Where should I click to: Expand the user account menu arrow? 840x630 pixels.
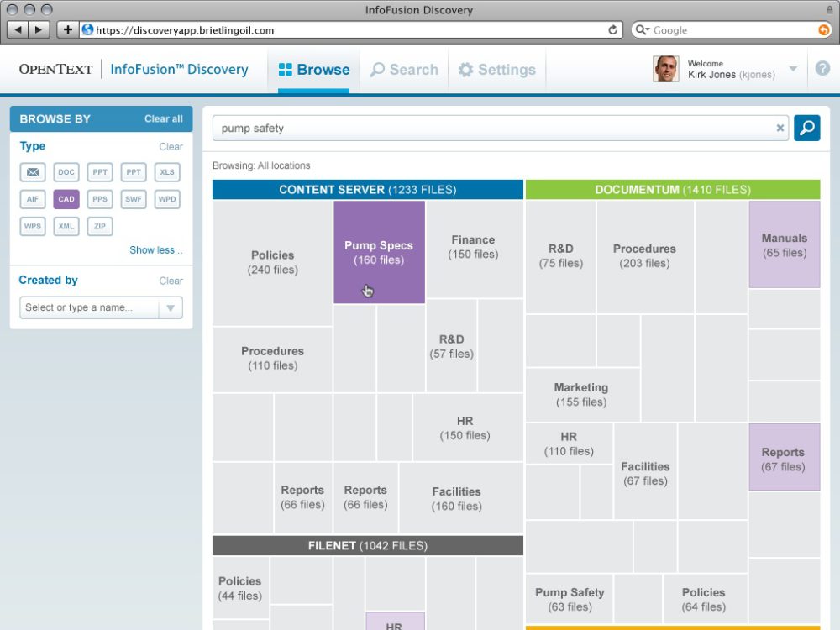[793, 69]
